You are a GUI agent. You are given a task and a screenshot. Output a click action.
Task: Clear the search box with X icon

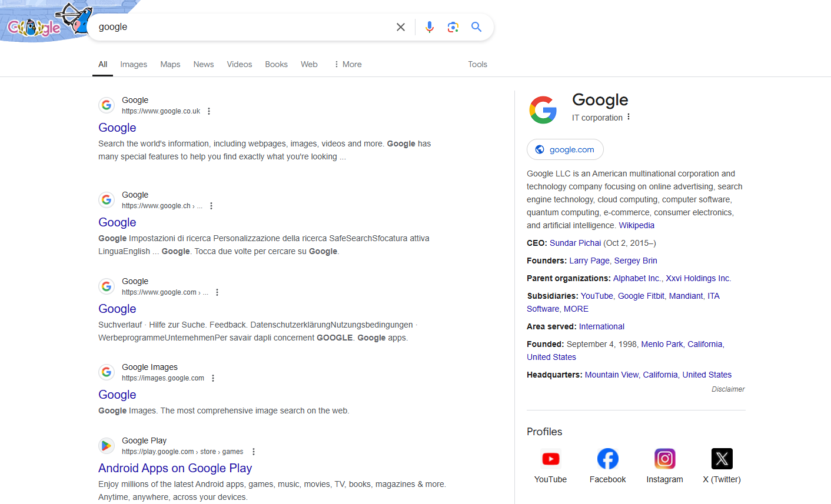pos(401,27)
